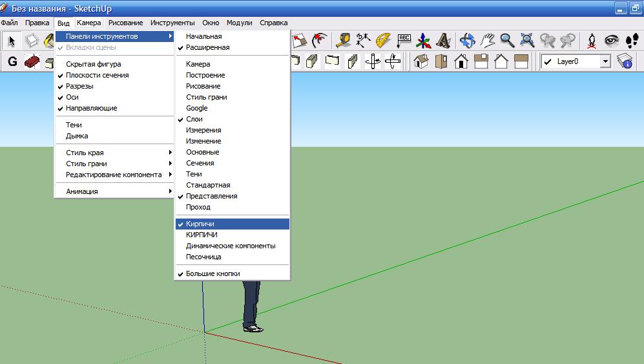
Task: Expand the Анимация submenu
Action: [x=82, y=191]
